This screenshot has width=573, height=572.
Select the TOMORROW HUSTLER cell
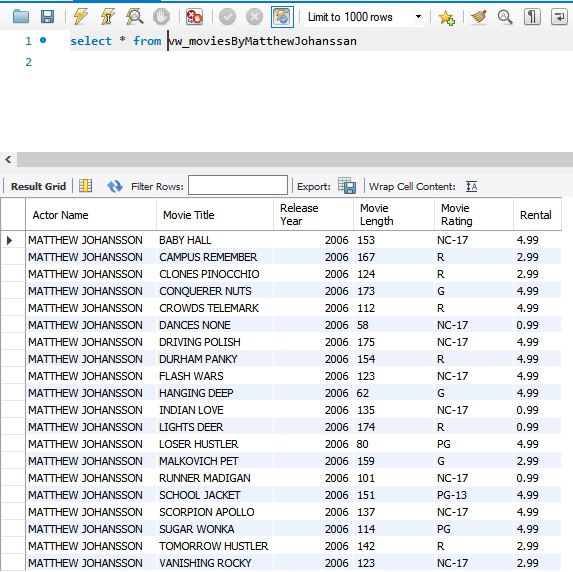coord(215,546)
